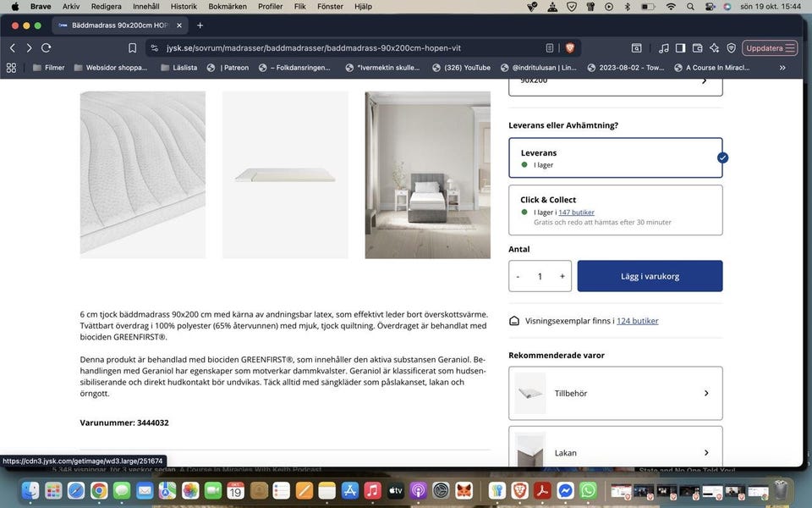Go forward with the toolbar arrow
This screenshot has height=508, width=812.
tap(29, 48)
